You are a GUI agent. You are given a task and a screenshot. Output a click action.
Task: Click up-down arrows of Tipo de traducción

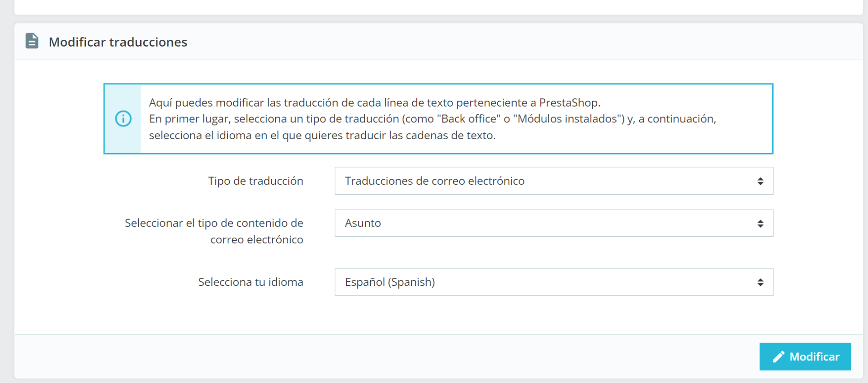tap(760, 181)
